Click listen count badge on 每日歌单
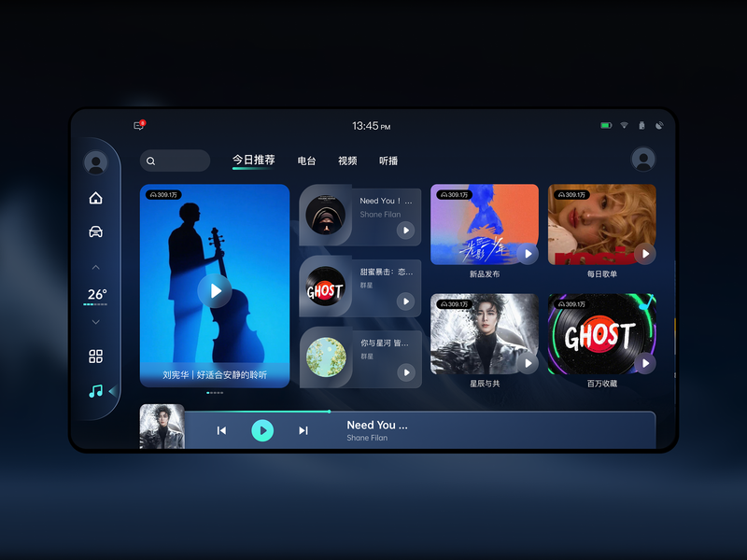 coord(571,195)
